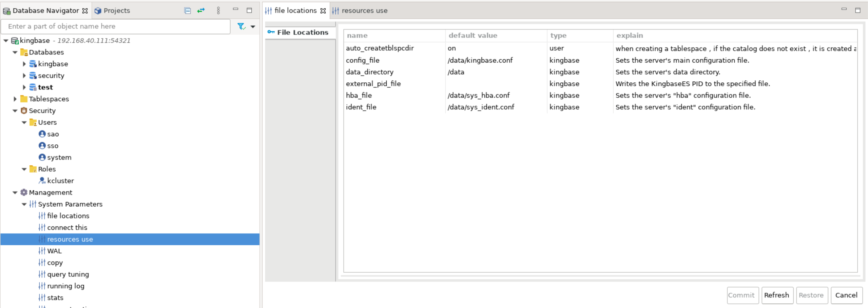Click the Link with Editor arrows icon
Screen dimensions: 868x308
tap(201, 11)
